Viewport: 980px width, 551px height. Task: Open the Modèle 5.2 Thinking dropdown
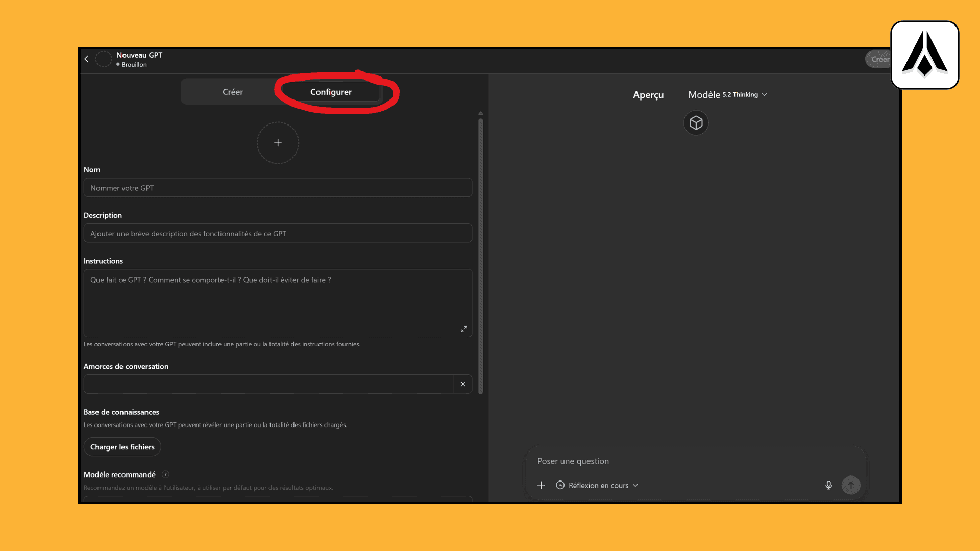[x=727, y=95]
